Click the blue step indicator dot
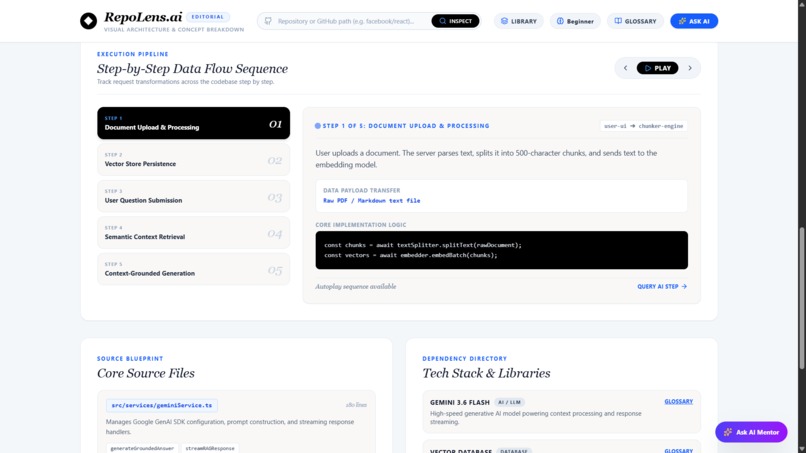This screenshot has width=806, height=453. 318,126
